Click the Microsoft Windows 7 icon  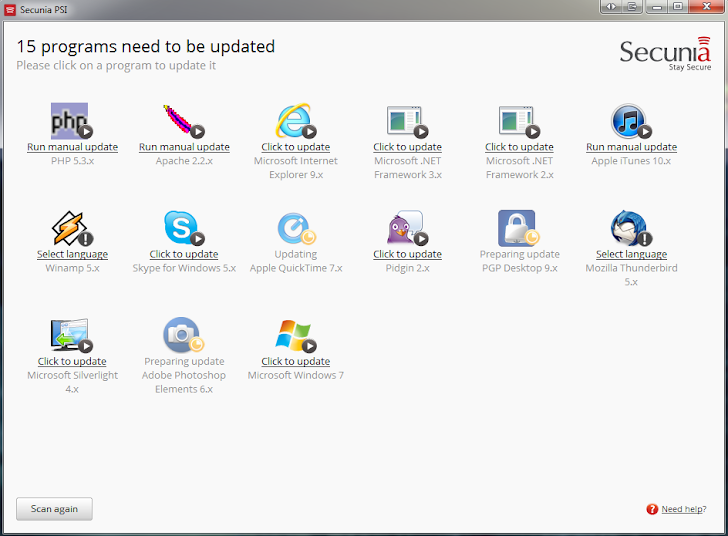pos(294,336)
